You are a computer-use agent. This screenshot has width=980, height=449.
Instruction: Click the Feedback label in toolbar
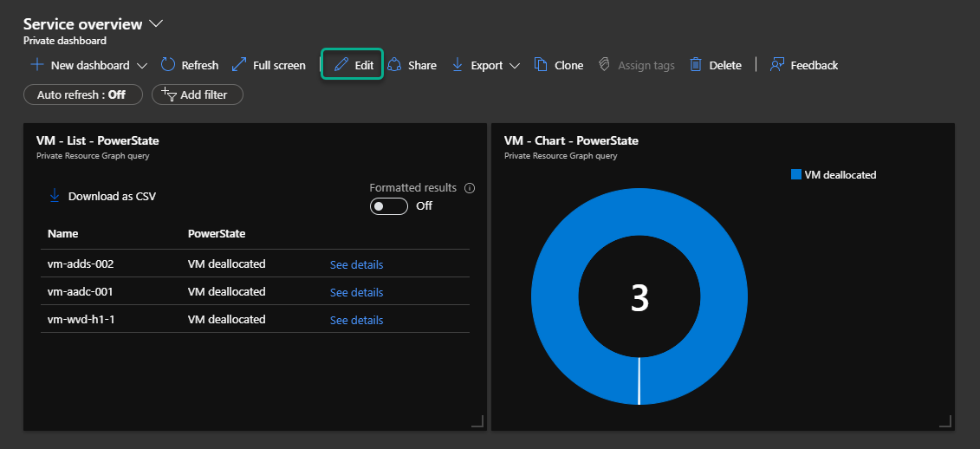[815, 66]
